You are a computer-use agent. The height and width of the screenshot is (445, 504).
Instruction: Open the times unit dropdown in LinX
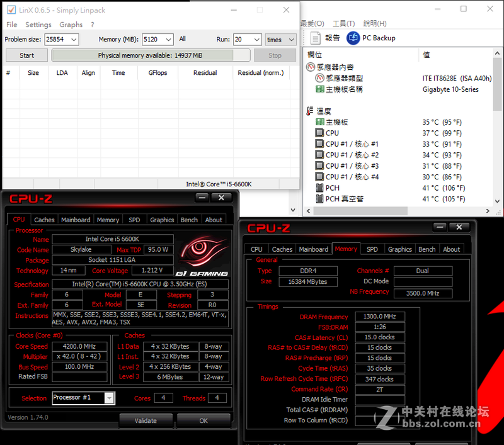[289, 39]
